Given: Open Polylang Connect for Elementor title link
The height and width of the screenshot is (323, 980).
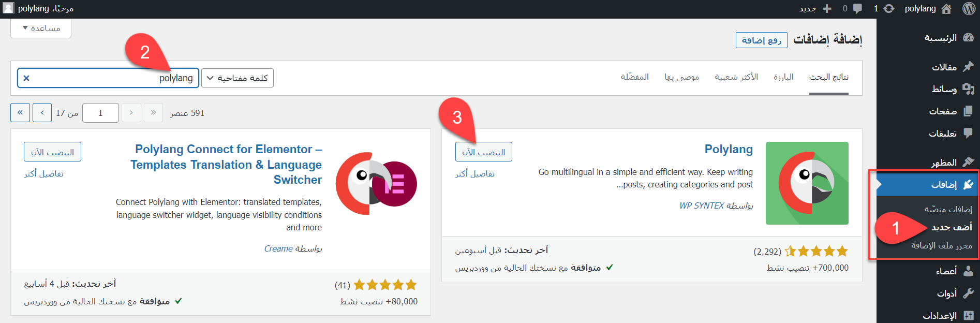Looking at the screenshot, I should 226,165.
